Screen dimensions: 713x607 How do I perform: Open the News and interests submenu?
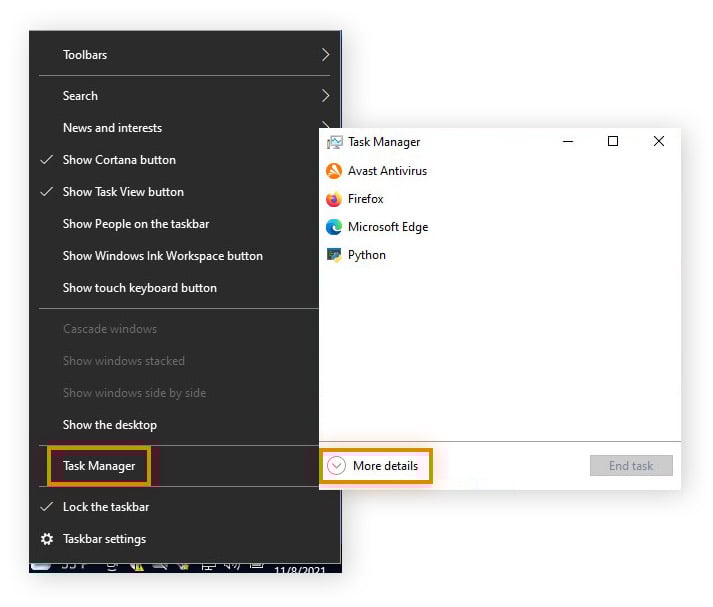tap(112, 128)
